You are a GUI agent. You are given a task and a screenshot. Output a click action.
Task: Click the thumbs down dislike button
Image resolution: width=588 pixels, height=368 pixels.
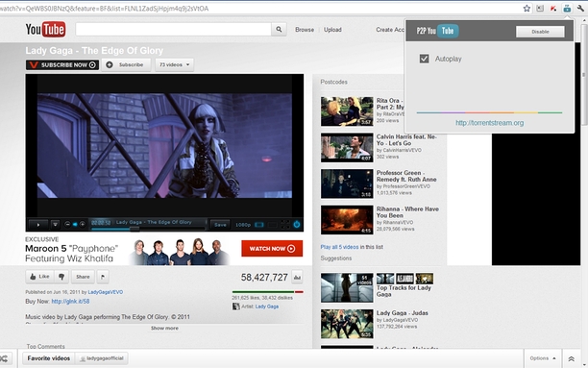click(x=61, y=277)
